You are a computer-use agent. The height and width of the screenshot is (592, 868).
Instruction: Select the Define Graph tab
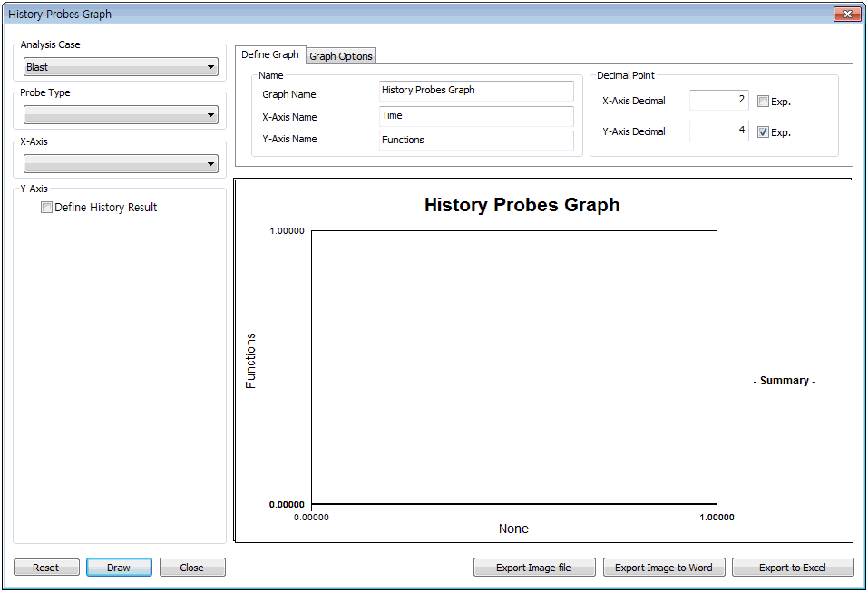270,55
